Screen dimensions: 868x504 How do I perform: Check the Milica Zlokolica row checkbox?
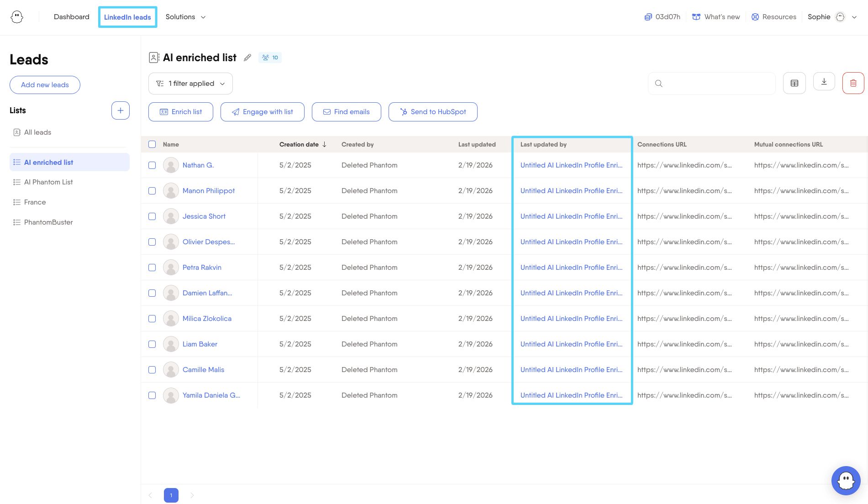(152, 319)
